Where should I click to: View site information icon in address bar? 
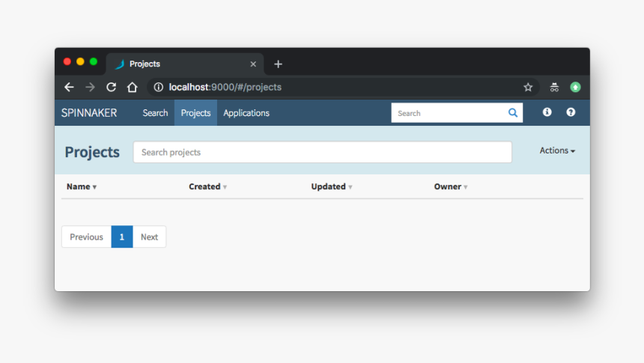pyautogui.click(x=159, y=87)
